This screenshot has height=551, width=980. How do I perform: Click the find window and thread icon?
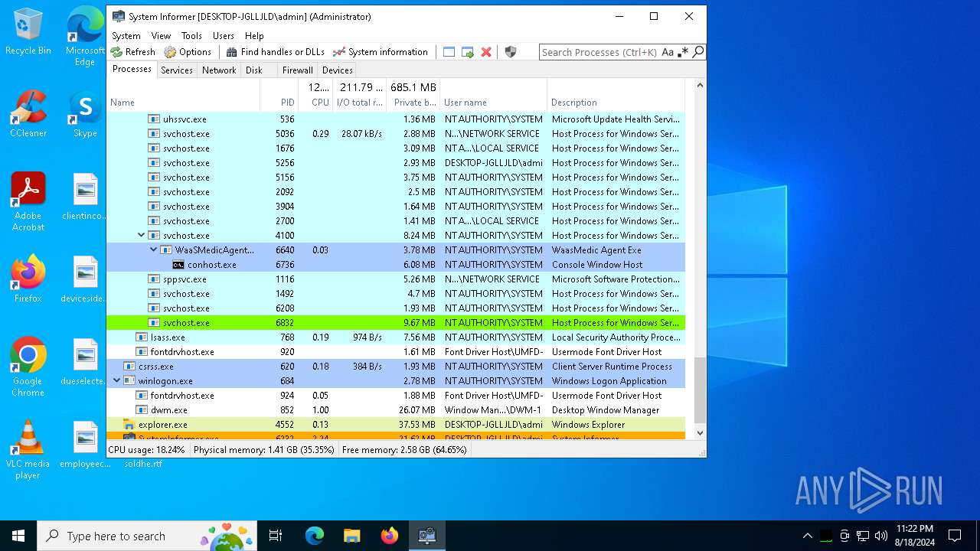click(x=467, y=52)
